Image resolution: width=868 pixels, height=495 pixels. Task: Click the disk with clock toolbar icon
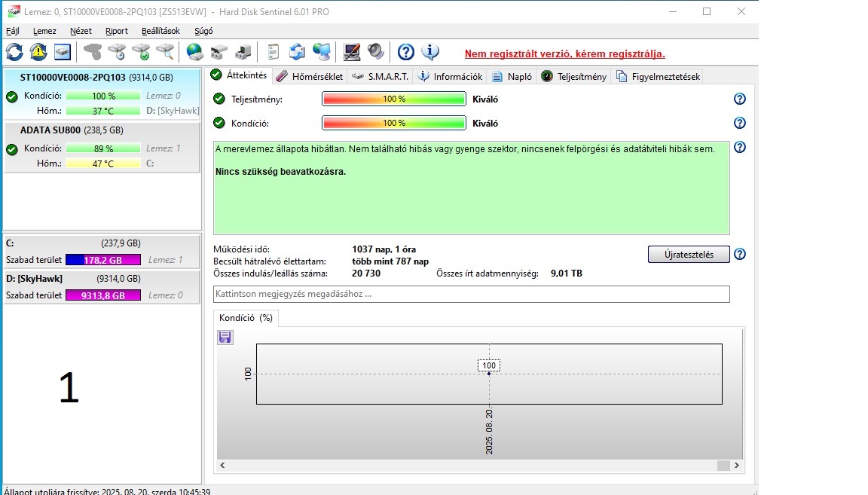117,52
